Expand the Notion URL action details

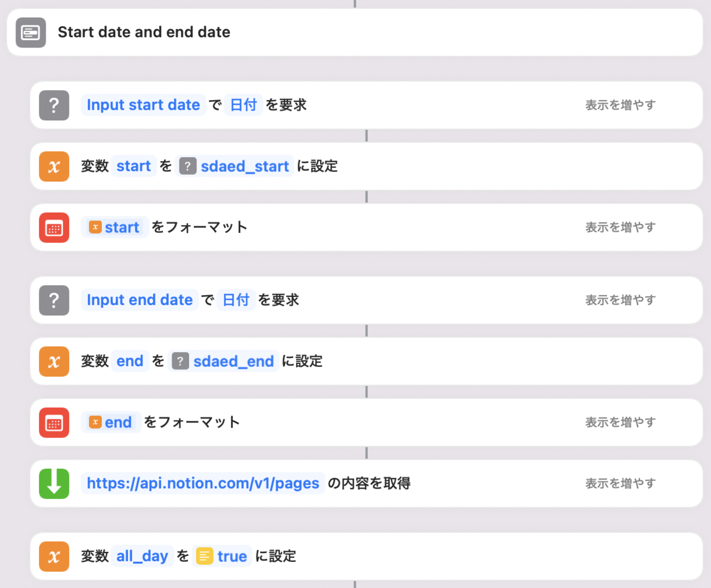coord(620,483)
